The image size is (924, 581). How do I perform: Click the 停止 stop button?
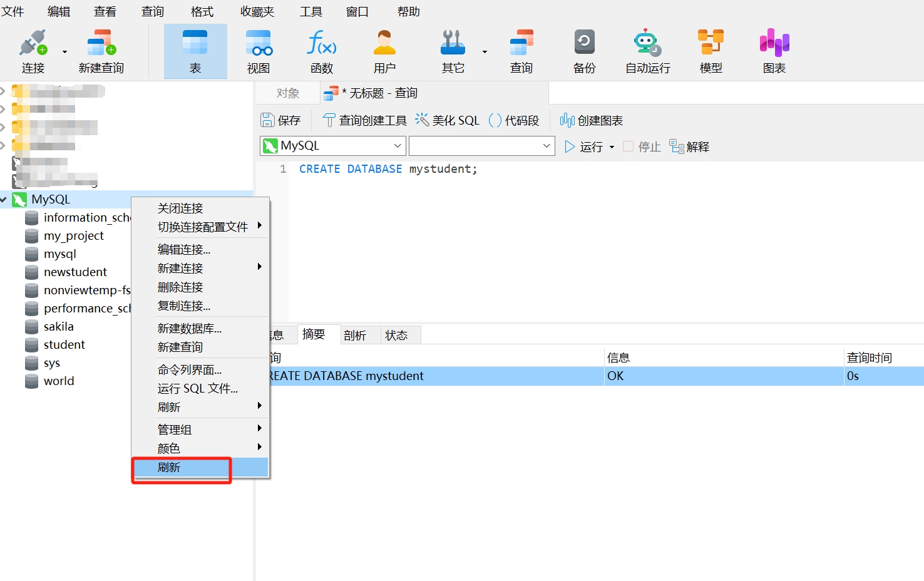point(642,147)
